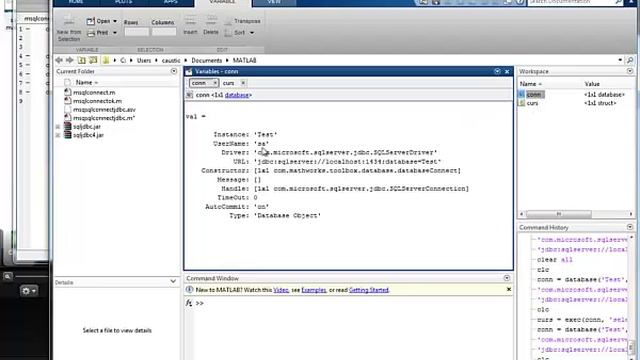
Task: Click the Sort button
Action: click(239, 33)
